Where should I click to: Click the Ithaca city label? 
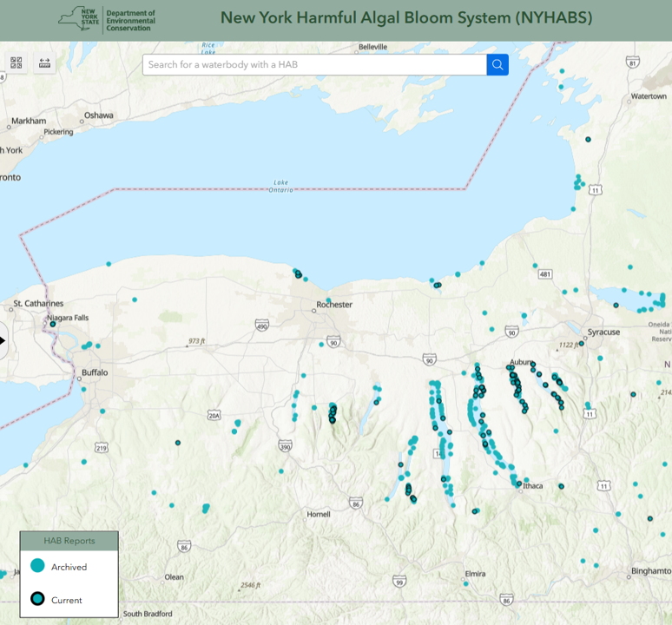coord(532,486)
